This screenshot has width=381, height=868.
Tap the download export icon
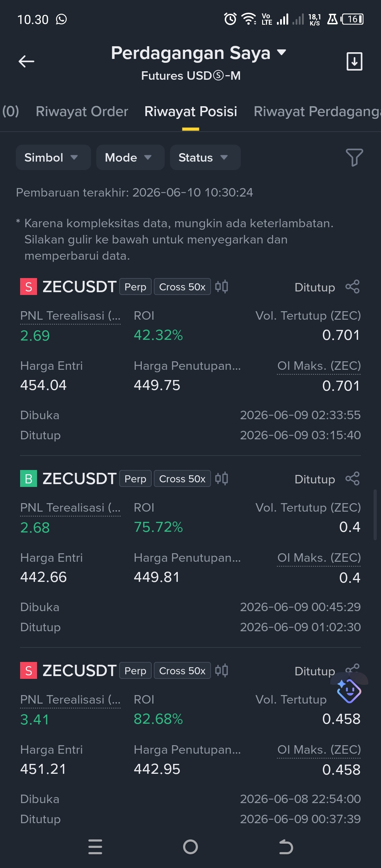tap(354, 61)
